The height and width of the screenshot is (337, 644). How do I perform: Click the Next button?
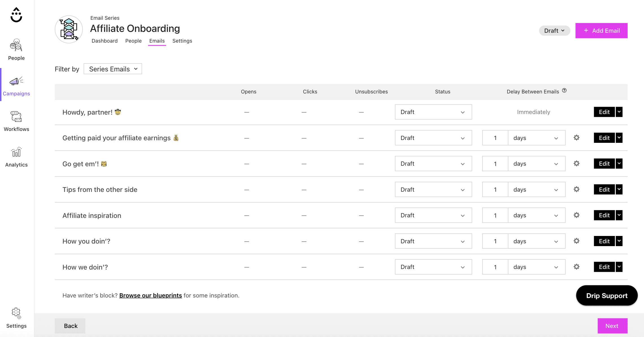(x=612, y=326)
